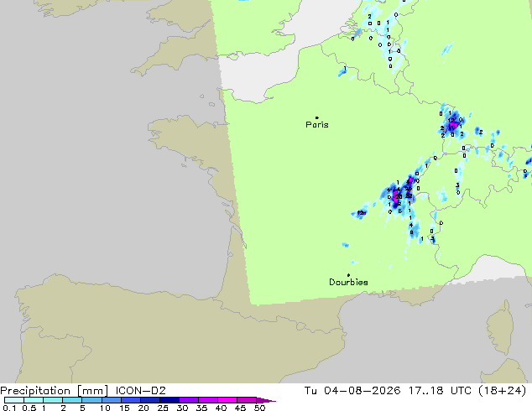
Task: Click the Paris city label
Action: [317, 125]
